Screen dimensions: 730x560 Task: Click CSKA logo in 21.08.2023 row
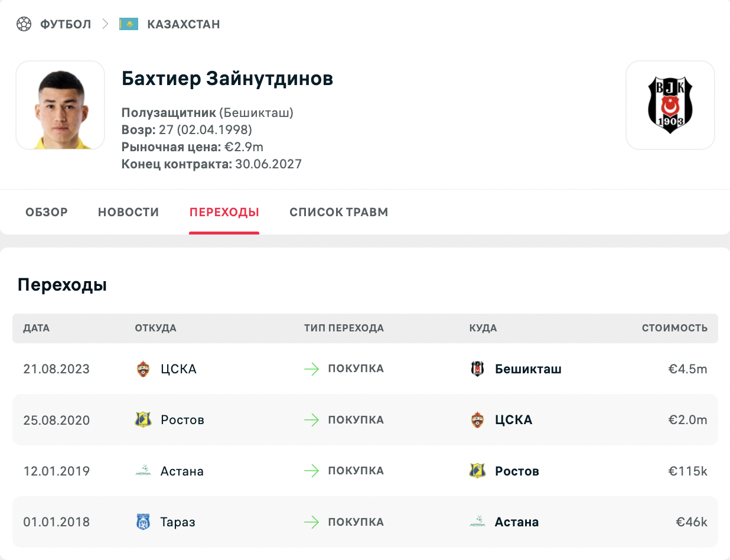[143, 369]
